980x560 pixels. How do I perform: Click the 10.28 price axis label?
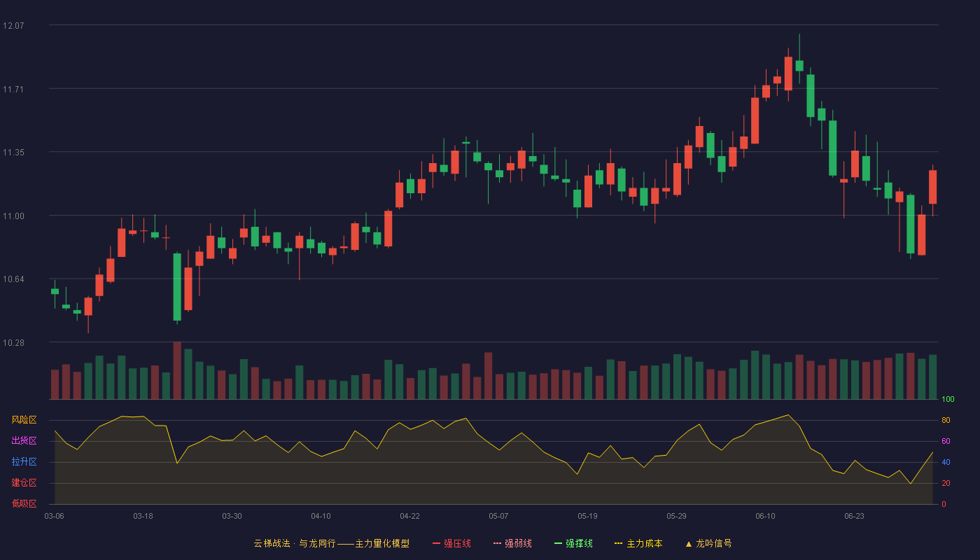click(x=13, y=342)
